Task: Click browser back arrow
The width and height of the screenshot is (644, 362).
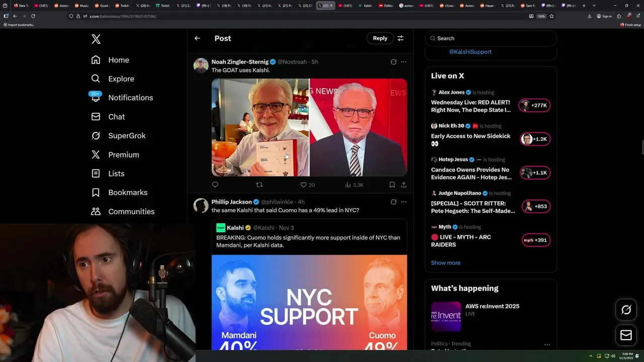Action: (x=15, y=16)
